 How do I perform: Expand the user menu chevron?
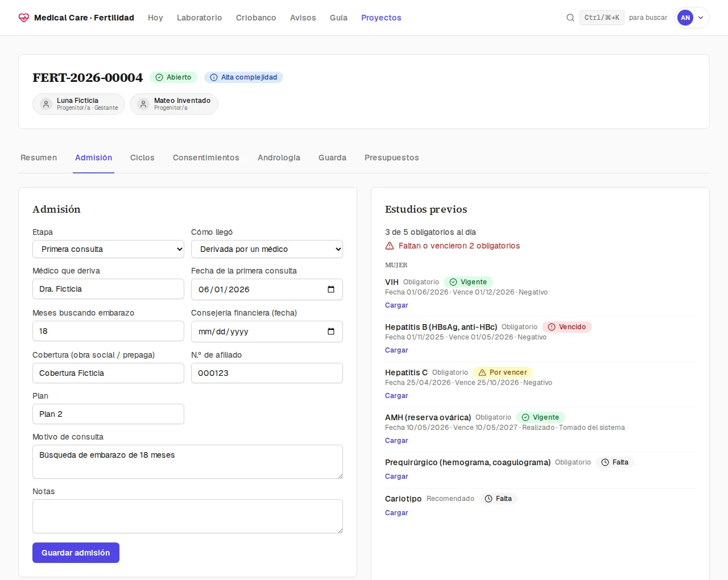coord(701,18)
